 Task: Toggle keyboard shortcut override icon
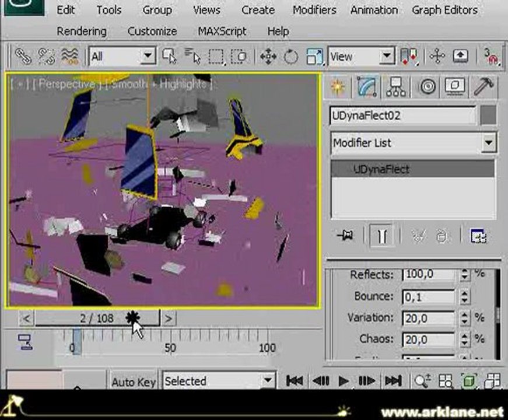tap(460, 57)
